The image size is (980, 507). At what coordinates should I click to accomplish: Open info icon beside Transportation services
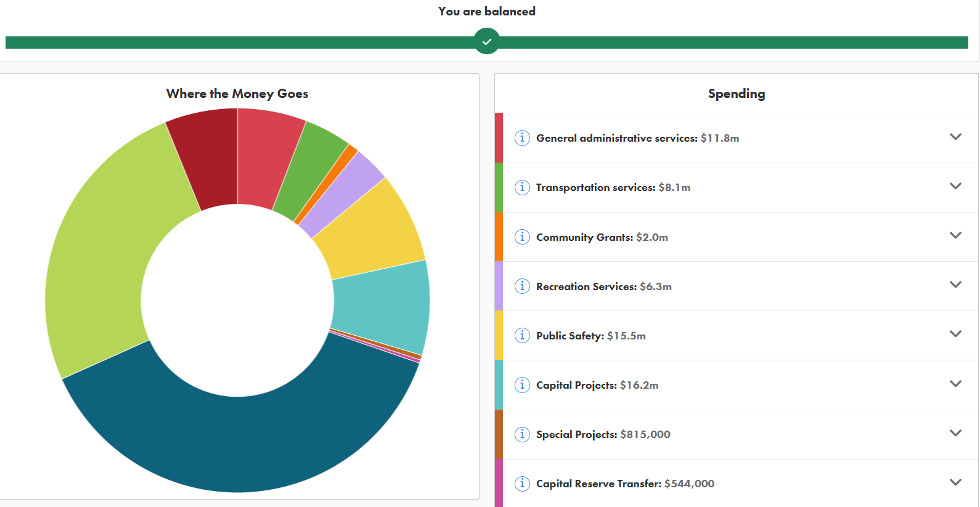pyautogui.click(x=522, y=187)
